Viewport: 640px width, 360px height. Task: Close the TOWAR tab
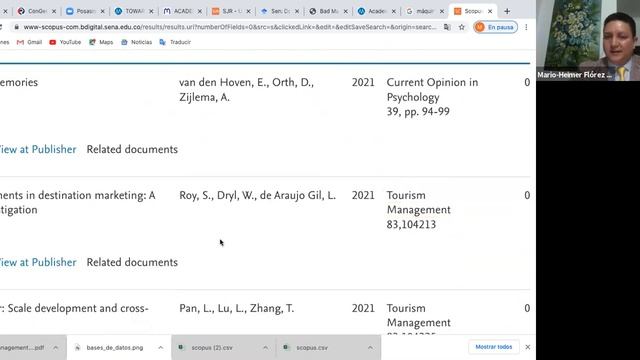[151, 11]
